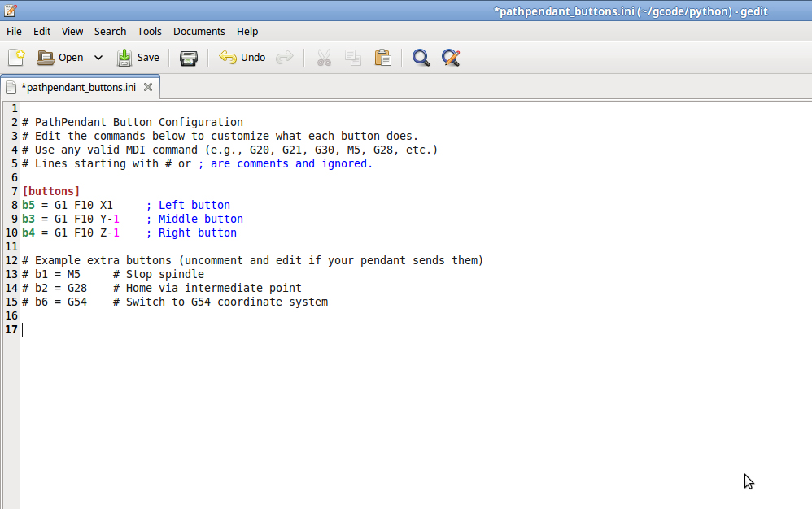Open the Edit menu

(x=41, y=32)
